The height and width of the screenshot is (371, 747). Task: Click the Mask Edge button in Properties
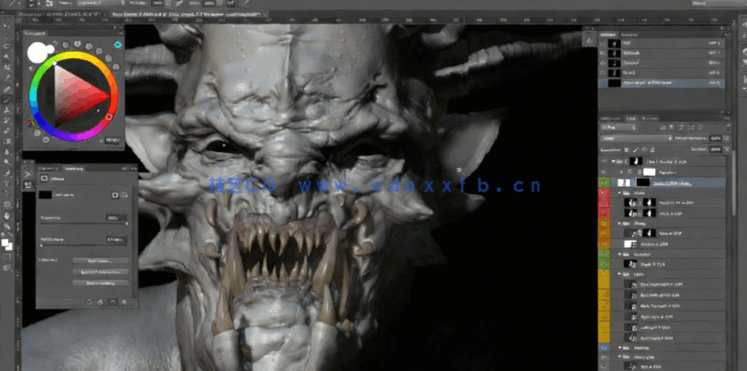[100, 261]
